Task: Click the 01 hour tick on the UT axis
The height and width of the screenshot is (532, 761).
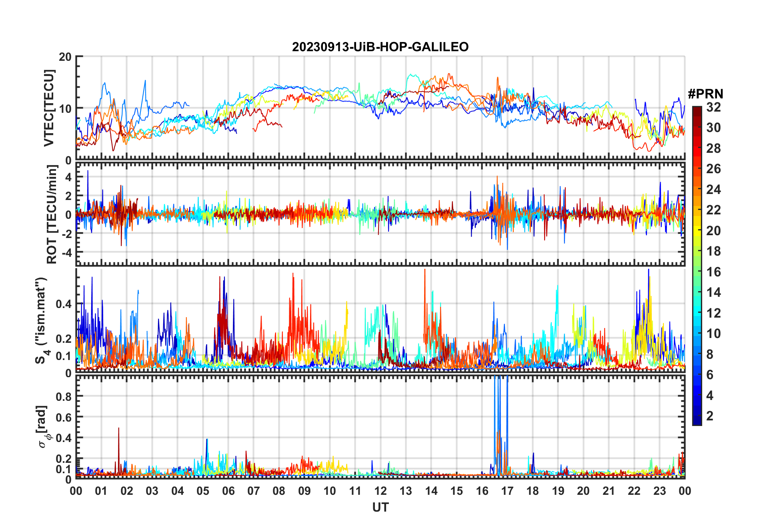Action: coord(101,491)
